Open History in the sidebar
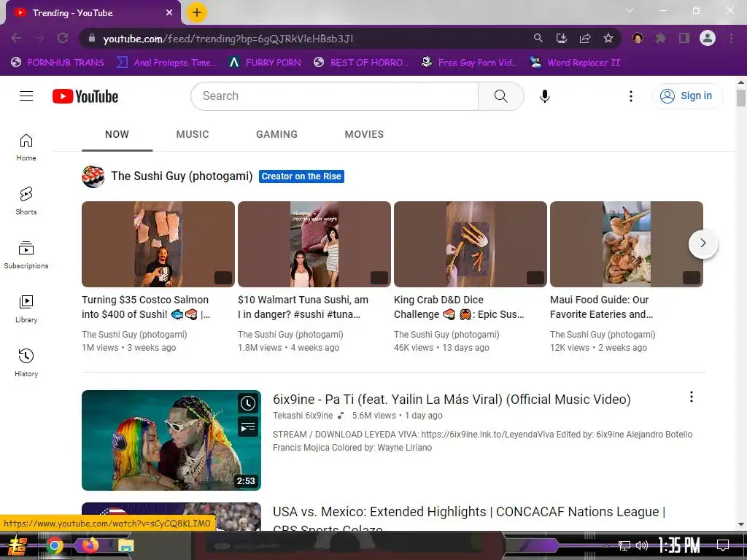This screenshot has height=560, width=747. (x=26, y=363)
